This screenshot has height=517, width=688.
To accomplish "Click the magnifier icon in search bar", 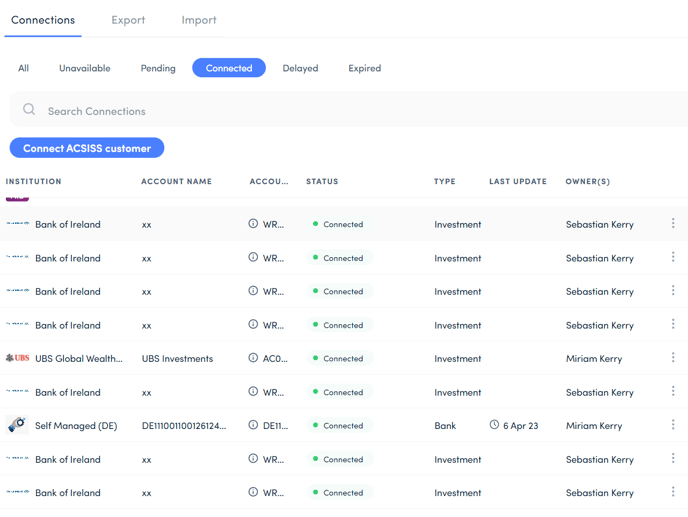I will [x=29, y=110].
